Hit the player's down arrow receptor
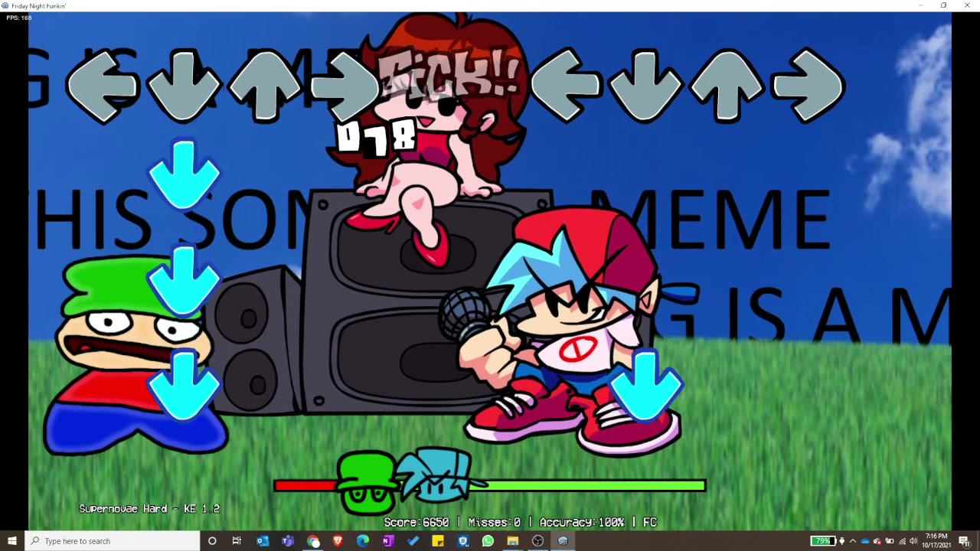 click(647, 86)
